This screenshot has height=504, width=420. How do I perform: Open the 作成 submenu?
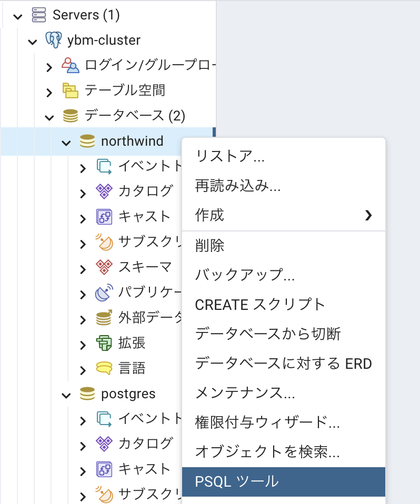pyautogui.click(x=284, y=215)
